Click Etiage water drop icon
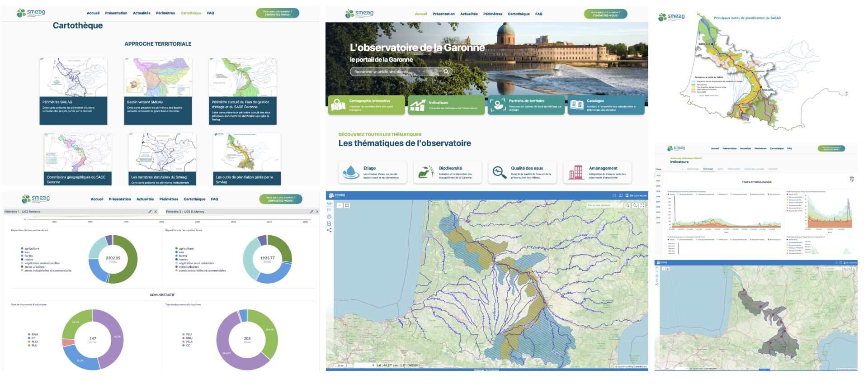This screenshot has height=384, width=868. tap(351, 172)
